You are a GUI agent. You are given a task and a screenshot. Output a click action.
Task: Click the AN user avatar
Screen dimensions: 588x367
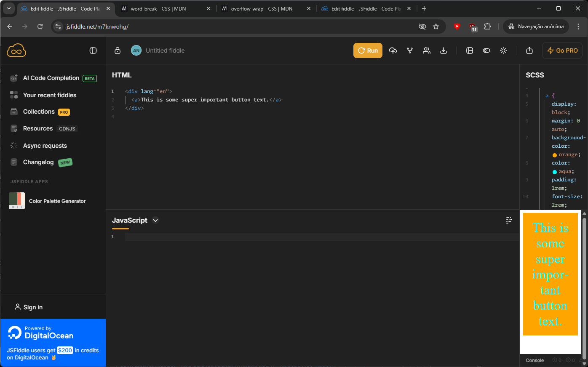(x=136, y=51)
